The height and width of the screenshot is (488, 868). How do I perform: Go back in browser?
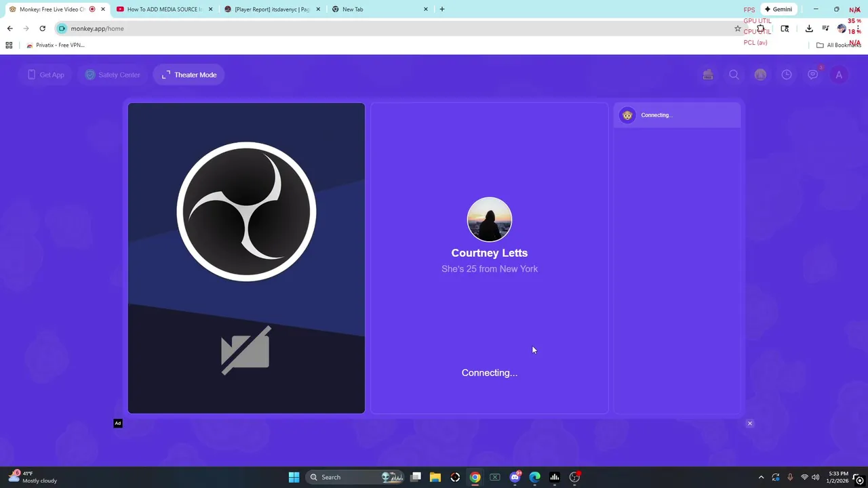pos(9,28)
